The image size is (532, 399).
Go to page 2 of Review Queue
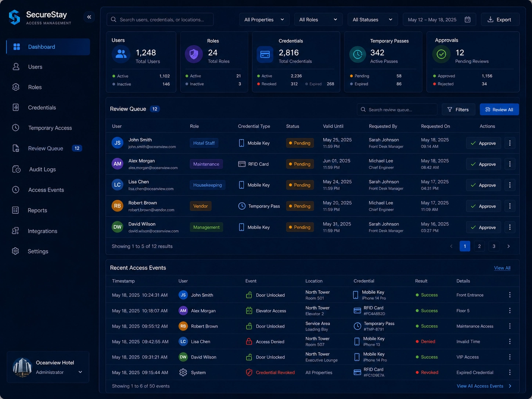[x=479, y=246]
